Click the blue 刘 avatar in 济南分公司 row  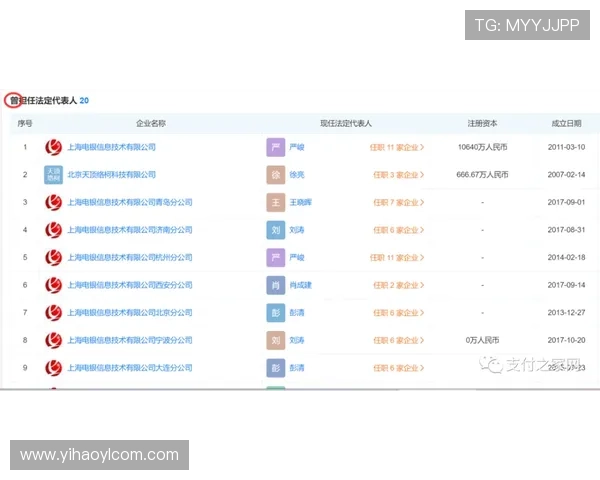point(276,230)
